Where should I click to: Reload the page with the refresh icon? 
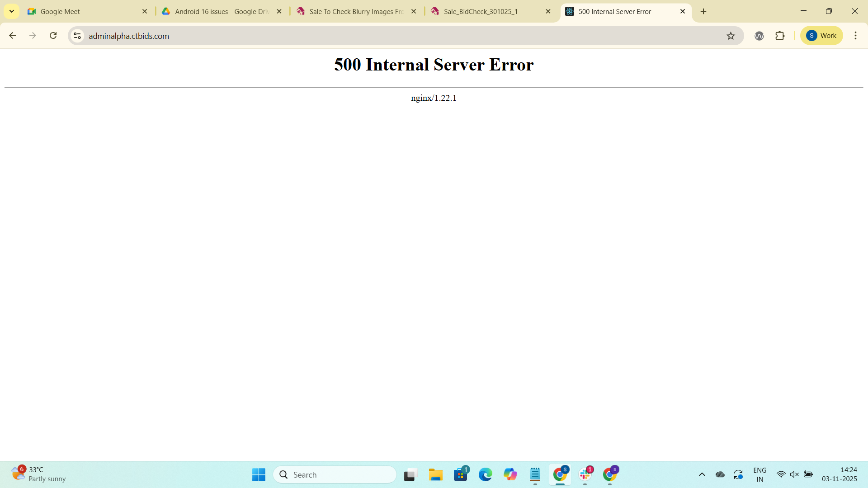click(53, 36)
